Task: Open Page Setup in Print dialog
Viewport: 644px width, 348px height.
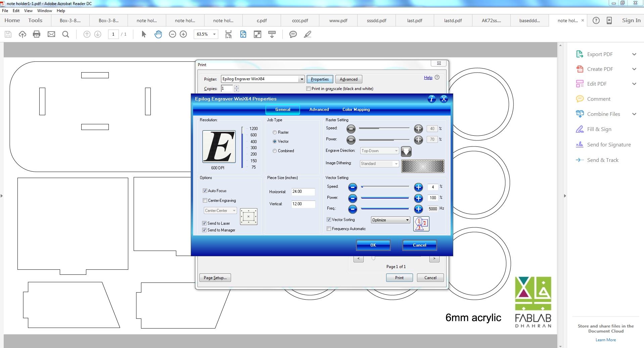Action: pos(215,278)
